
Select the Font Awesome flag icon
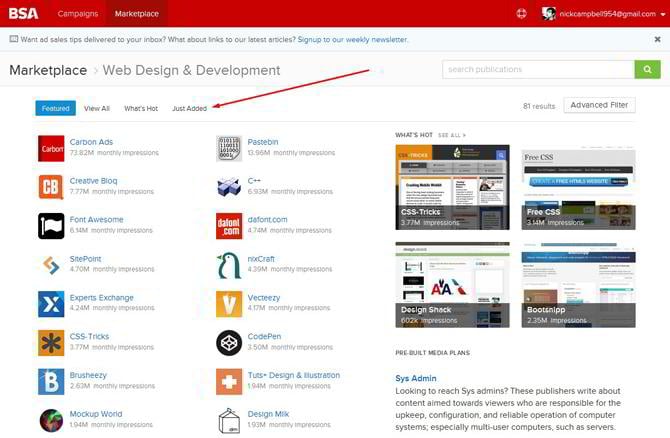[51, 226]
